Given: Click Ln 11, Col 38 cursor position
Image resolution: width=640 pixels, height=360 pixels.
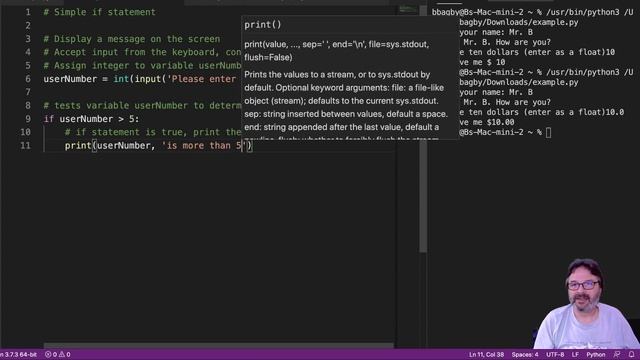Looking at the screenshot, I should point(486,354).
